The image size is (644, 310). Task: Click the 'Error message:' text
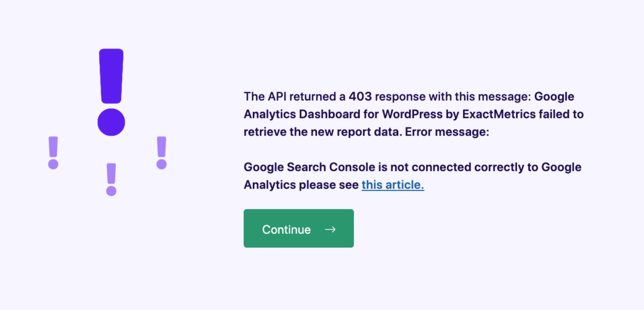click(x=447, y=132)
